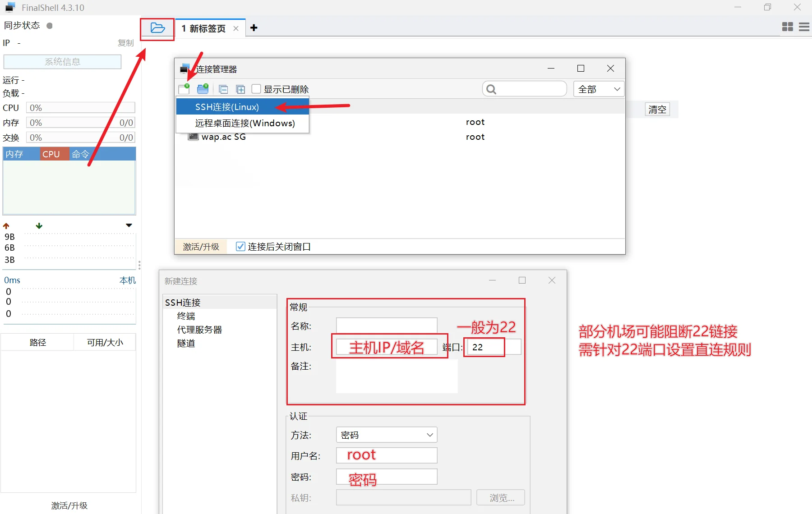Click 激活/升级 in 连接管理器 footer

coord(201,247)
